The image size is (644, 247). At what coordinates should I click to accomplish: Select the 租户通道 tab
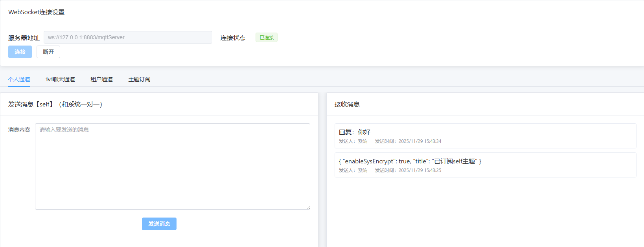coord(101,79)
